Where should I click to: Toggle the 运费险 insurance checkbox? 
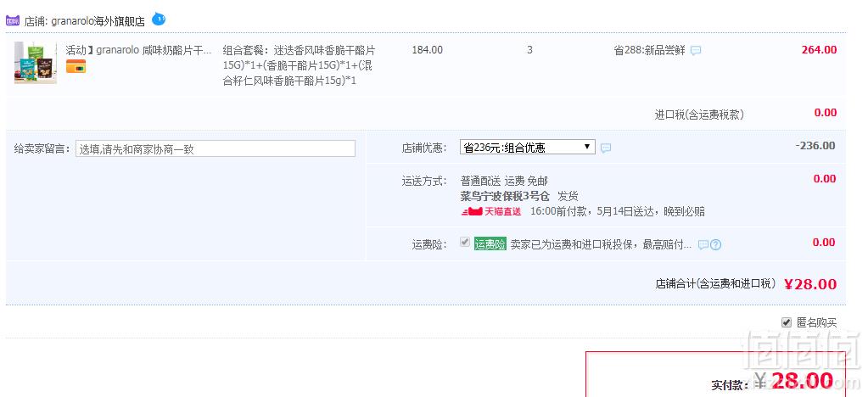[x=465, y=242]
